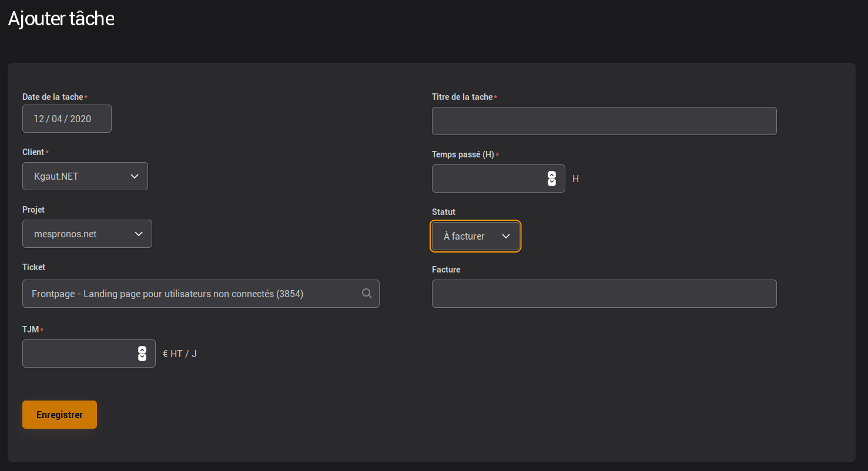
Task: Click the "Facture" field label
Action: click(x=446, y=270)
